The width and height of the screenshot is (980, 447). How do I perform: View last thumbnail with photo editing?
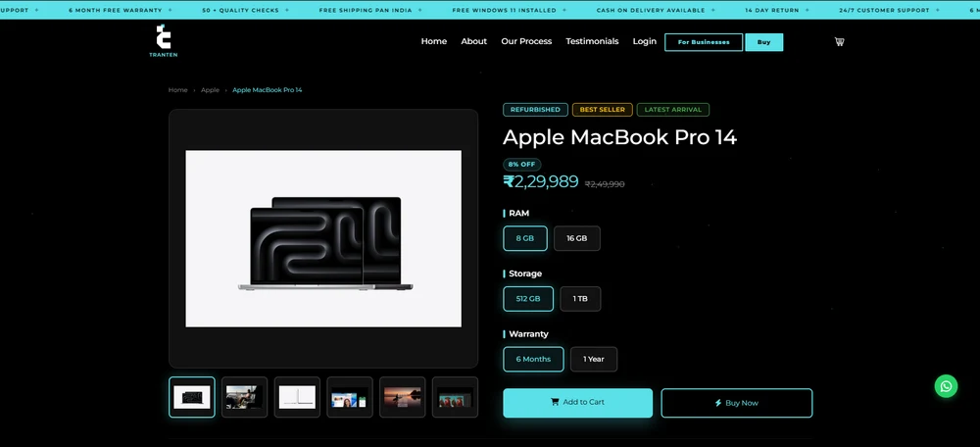click(455, 397)
